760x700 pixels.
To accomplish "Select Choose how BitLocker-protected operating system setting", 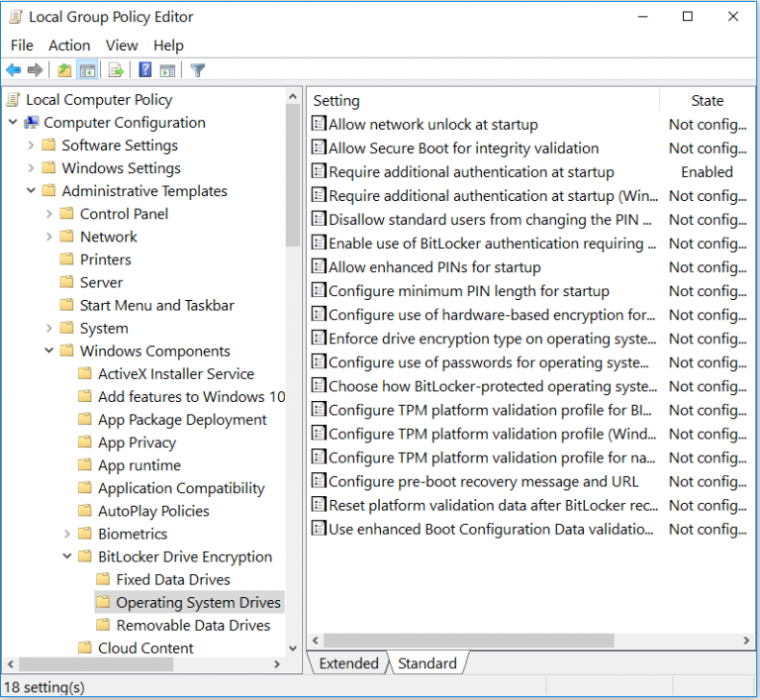I will tap(493, 386).
